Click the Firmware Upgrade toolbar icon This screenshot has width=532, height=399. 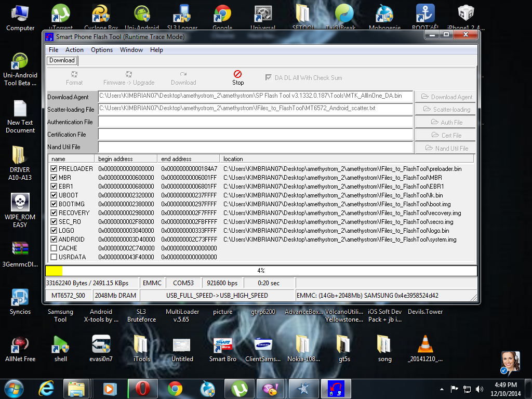(x=129, y=74)
